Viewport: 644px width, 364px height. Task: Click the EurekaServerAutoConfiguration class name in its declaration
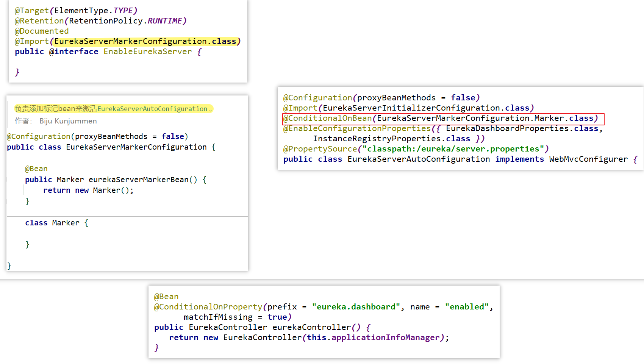point(419,159)
